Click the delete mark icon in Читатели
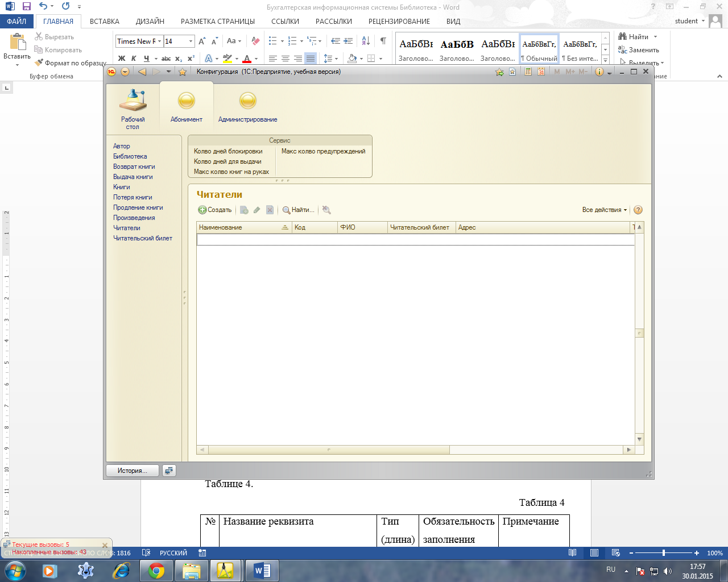The width and height of the screenshot is (728, 582). [270, 210]
